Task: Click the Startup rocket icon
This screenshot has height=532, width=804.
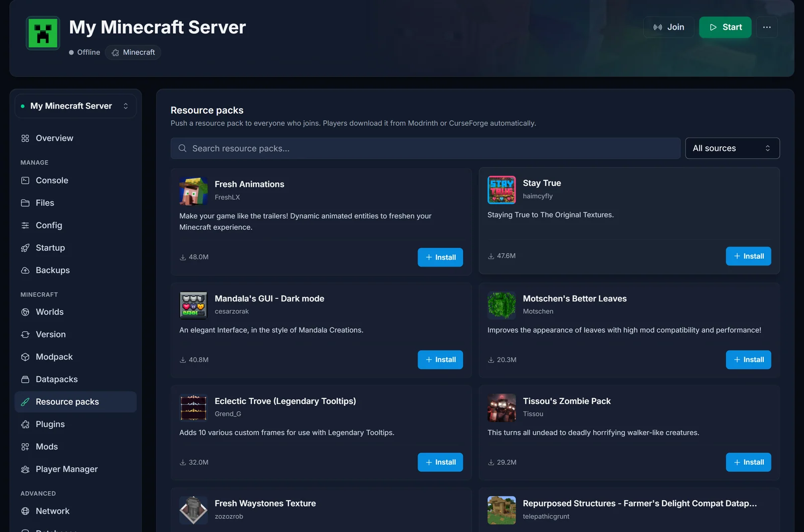Action: tap(25, 248)
